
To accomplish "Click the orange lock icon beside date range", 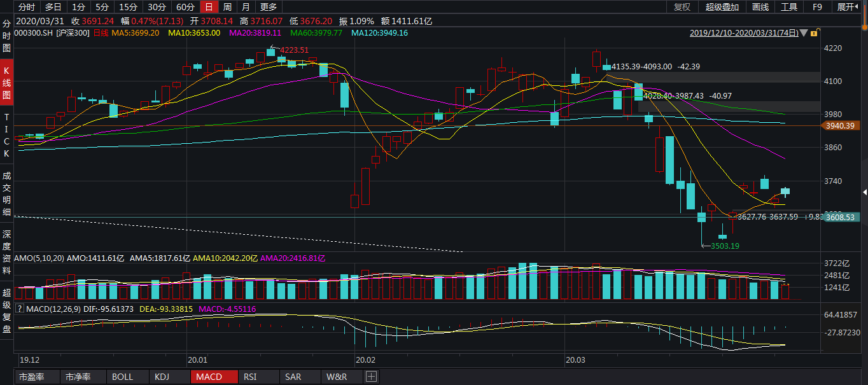I will (x=815, y=33).
